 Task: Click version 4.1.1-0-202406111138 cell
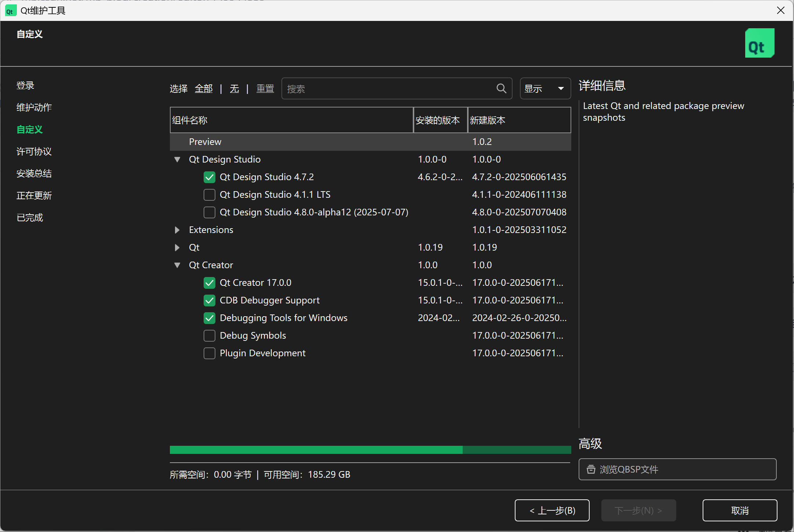tap(519, 195)
